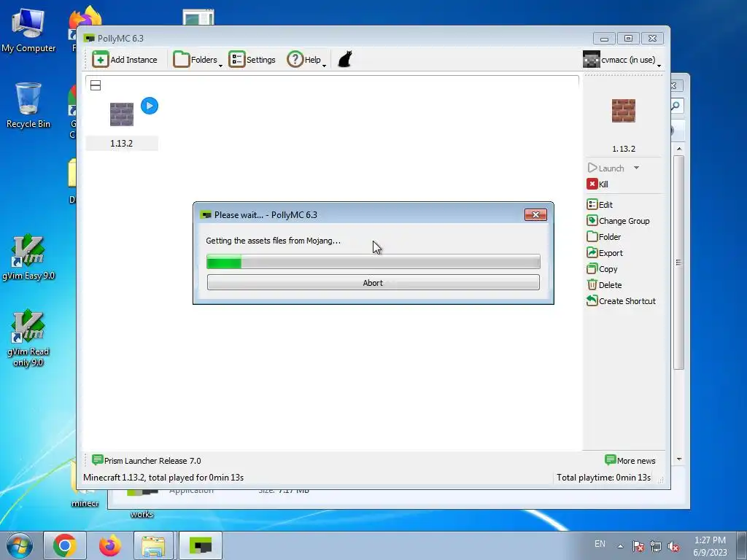747x560 pixels.
Task: Click the brick instance icon in side panel
Action: (x=623, y=111)
